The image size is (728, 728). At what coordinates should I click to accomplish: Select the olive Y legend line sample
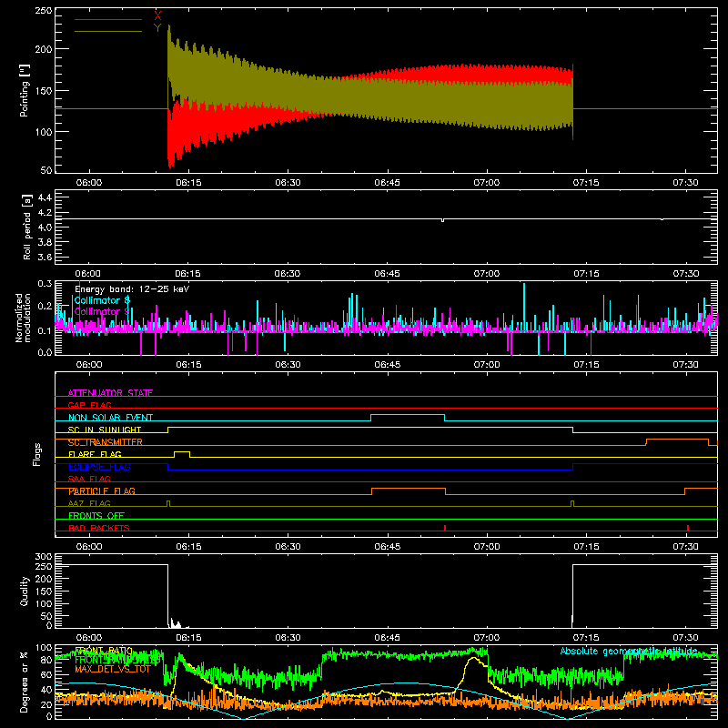pos(108,32)
